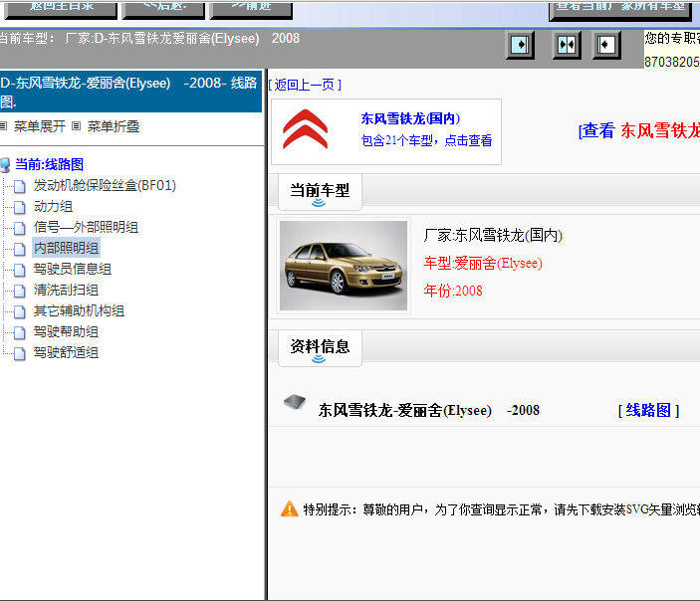This screenshot has height=601, width=700.
Task: Click the 厂家:东风雪铁龙(国内) text
Action: [x=493, y=235]
